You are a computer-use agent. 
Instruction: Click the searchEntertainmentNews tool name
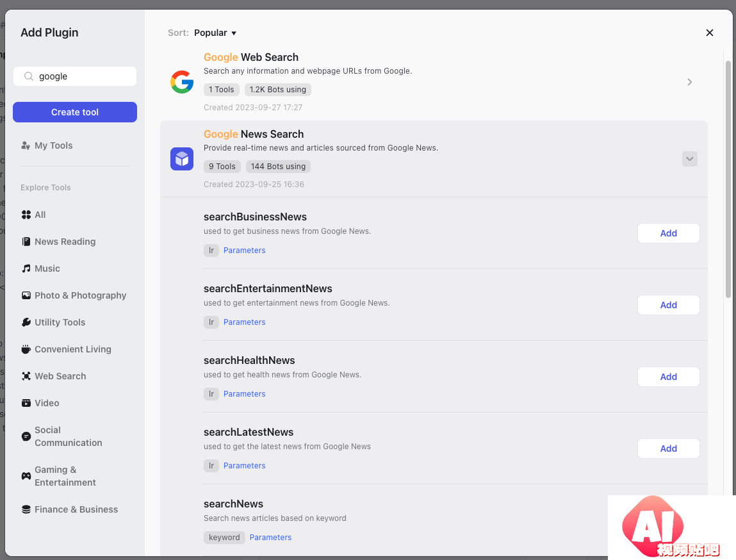click(268, 289)
